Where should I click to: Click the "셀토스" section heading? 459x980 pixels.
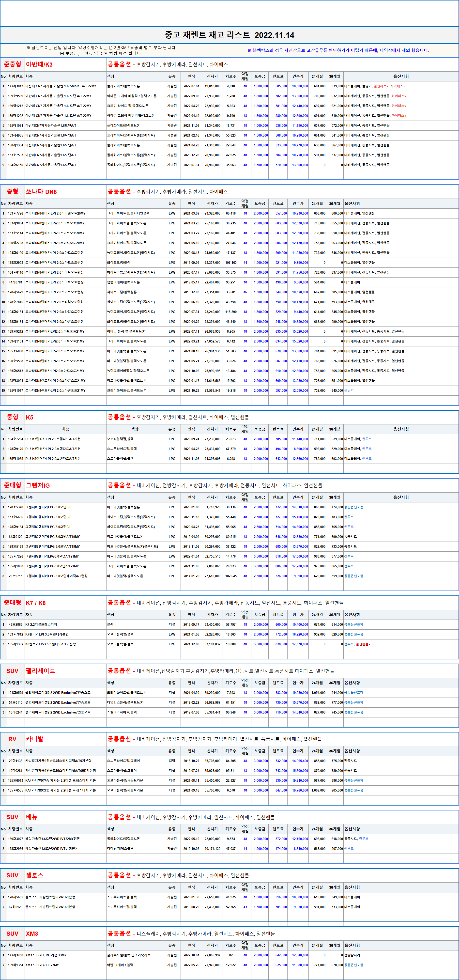(x=35, y=875)
